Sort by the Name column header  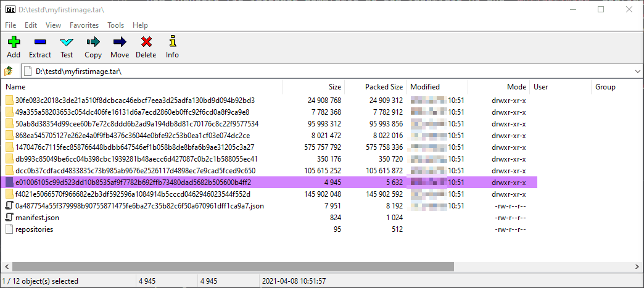[x=15, y=87]
